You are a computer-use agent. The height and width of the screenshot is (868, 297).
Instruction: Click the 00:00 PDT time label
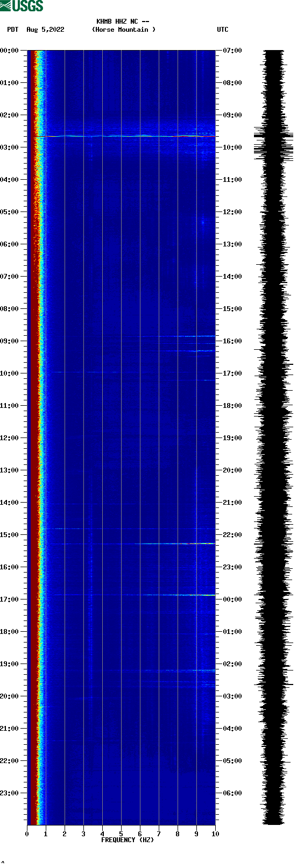9,51
